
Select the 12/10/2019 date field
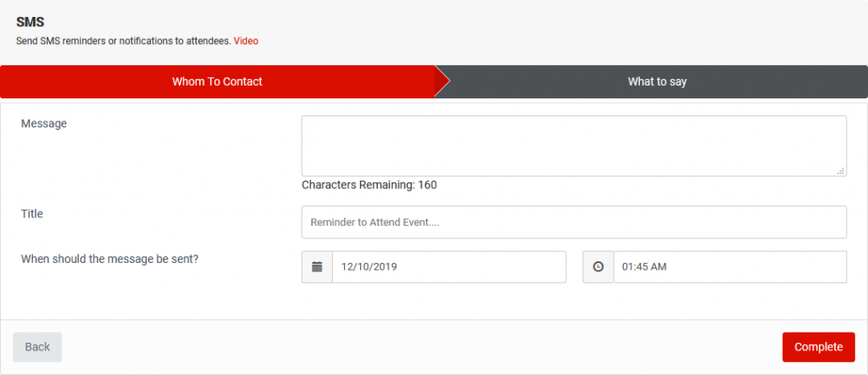[x=449, y=267]
